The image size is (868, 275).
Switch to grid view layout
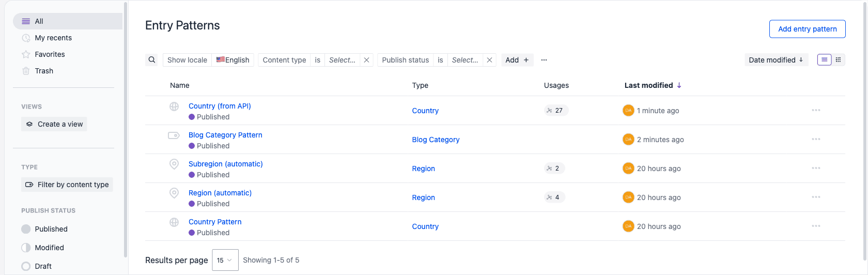(x=839, y=60)
